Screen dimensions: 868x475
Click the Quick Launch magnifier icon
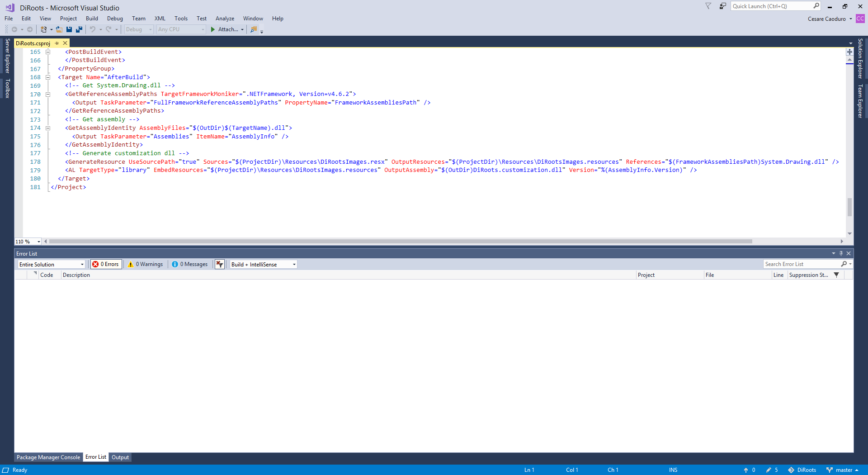816,6
